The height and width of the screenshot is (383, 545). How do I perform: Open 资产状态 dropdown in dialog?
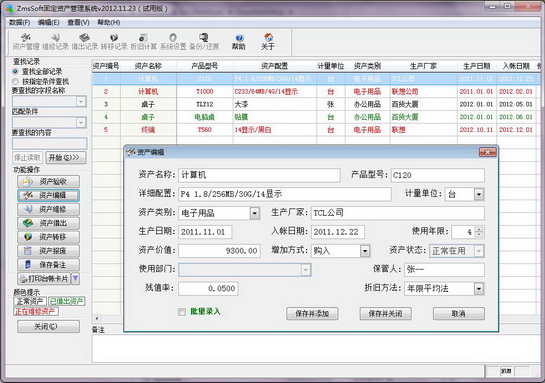click(x=479, y=251)
